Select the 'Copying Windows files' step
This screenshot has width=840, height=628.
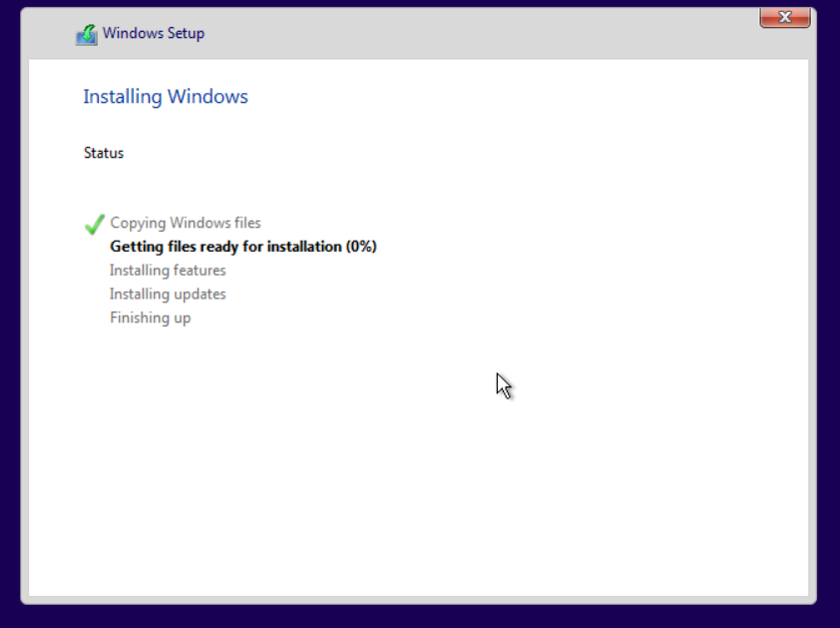click(186, 223)
